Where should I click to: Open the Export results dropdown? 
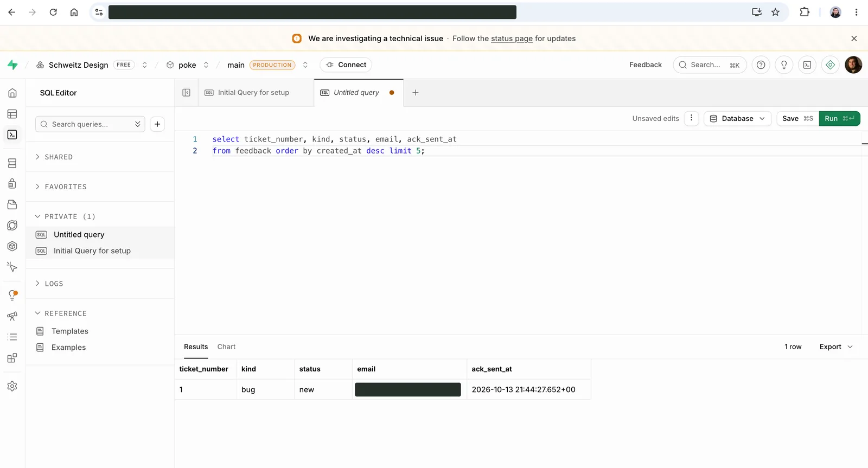coord(836,347)
